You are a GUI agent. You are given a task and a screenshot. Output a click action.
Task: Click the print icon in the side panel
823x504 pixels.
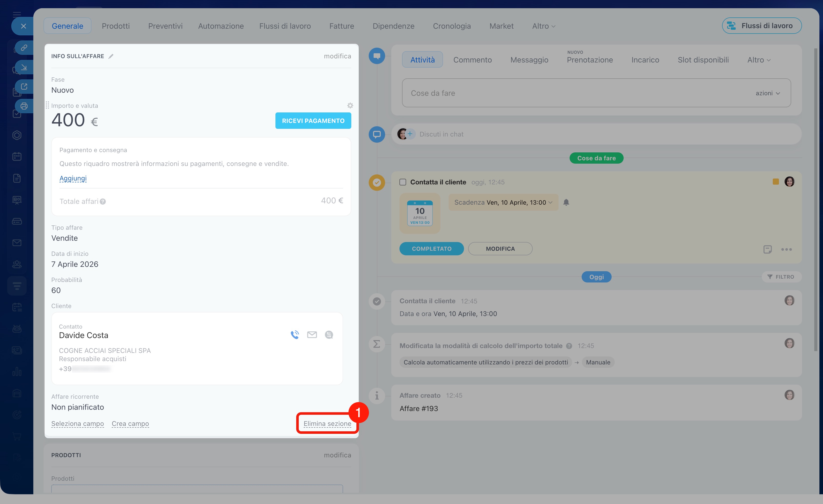click(24, 106)
